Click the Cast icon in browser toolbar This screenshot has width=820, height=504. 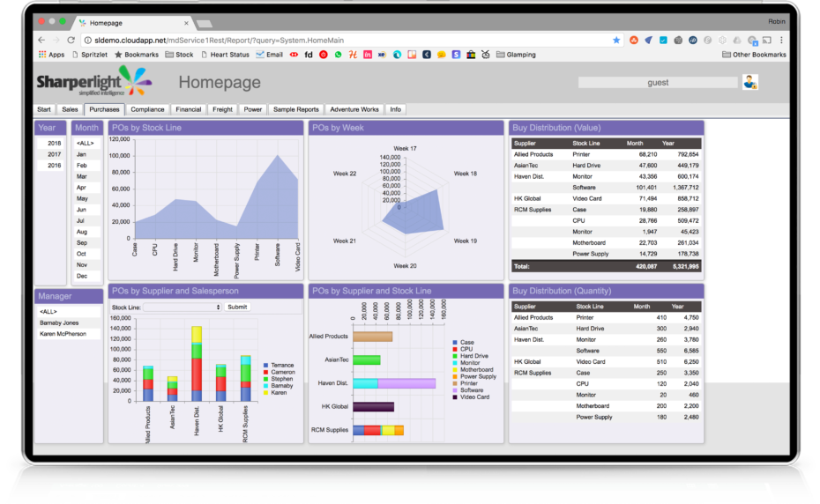767,41
